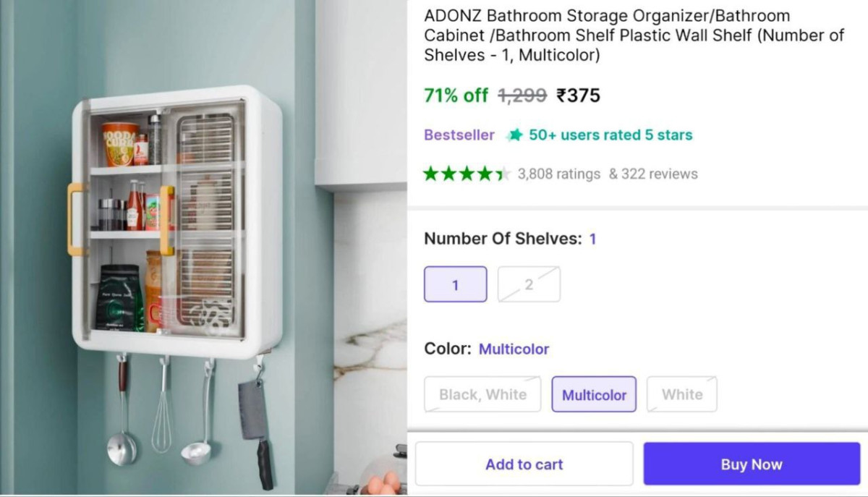Viewport: 868px width, 497px height.
Task: Click the struck-through 1,299 original price
Action: pos(522,95)
